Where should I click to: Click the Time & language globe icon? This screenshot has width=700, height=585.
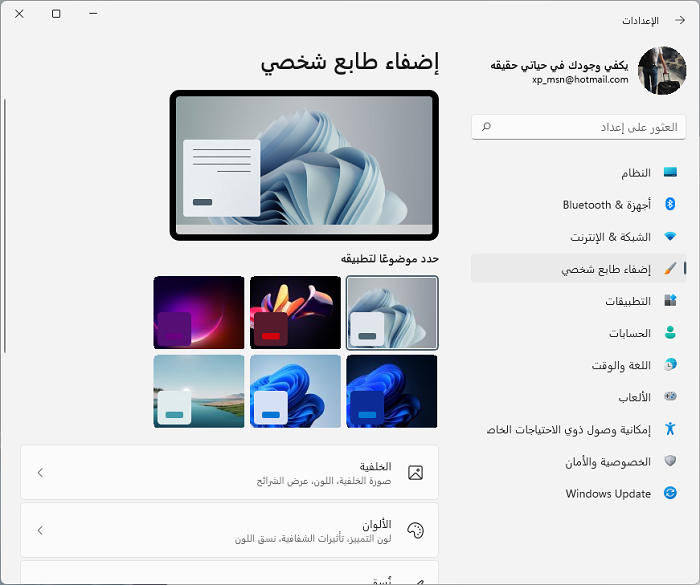[x=670, y=364]
